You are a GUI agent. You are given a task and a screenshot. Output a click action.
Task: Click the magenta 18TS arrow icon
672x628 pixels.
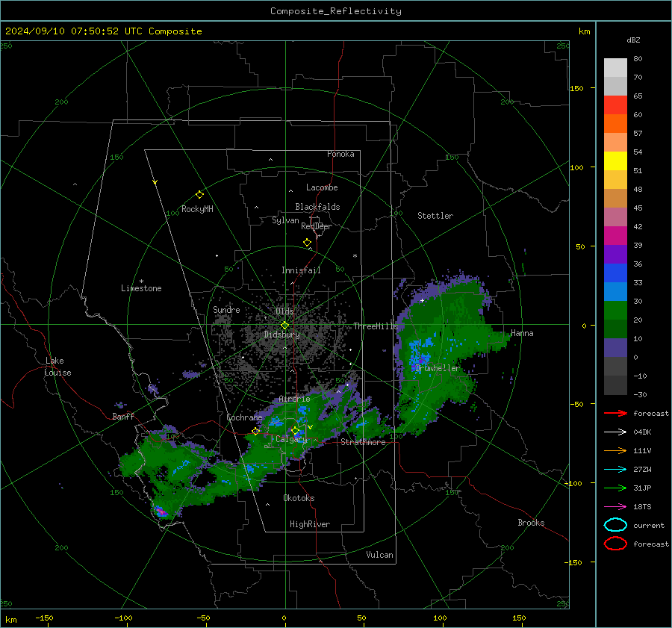click(615, 507)
